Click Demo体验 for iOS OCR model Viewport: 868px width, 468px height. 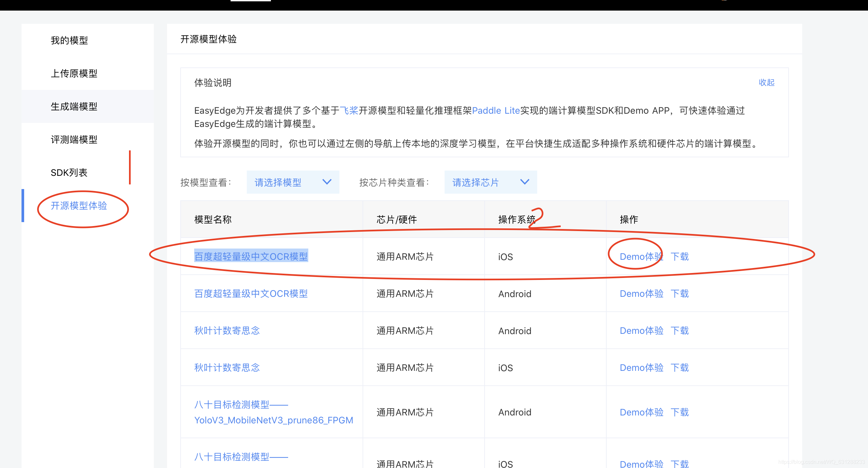tap(641, 256)
